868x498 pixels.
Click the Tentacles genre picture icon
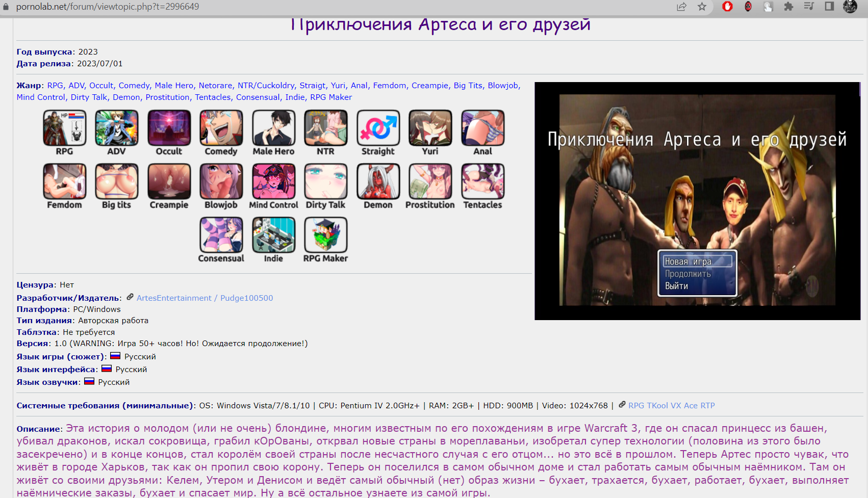tap(483, 181)
